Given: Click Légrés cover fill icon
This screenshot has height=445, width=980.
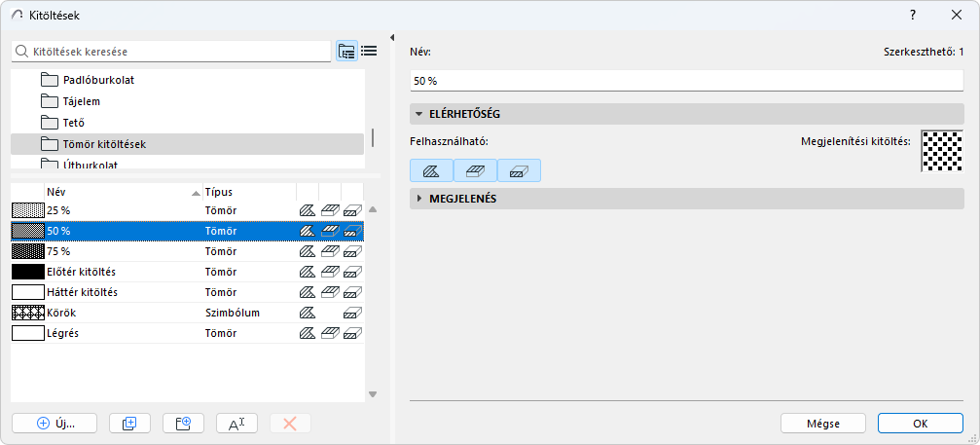Looking at the screenshot, I should tap(330, 333).
